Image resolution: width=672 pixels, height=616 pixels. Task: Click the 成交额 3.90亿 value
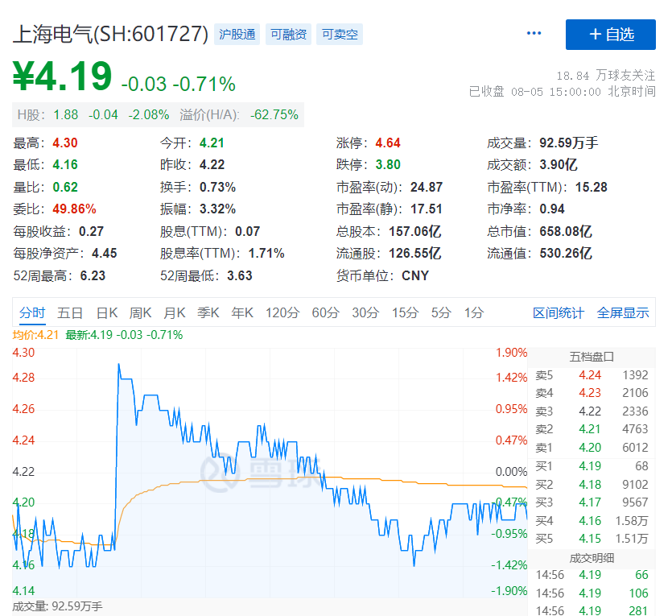point(559,164)
